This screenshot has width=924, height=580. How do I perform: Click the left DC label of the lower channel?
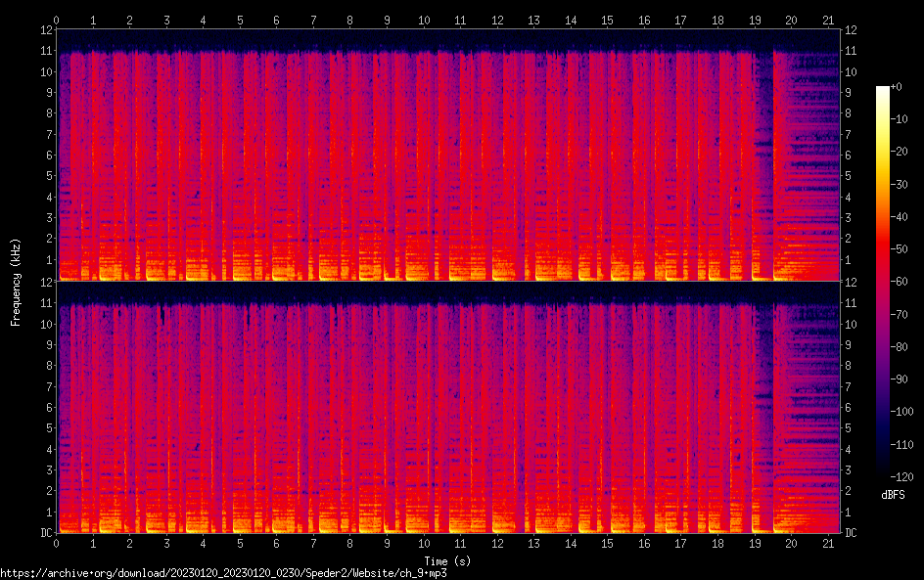[x=45, y=533]
